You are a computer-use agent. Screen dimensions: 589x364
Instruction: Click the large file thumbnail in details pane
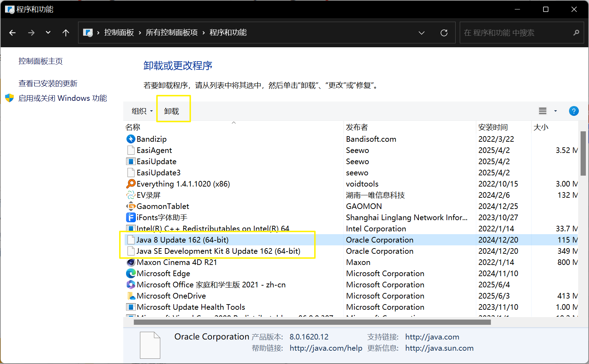(150, 345)
